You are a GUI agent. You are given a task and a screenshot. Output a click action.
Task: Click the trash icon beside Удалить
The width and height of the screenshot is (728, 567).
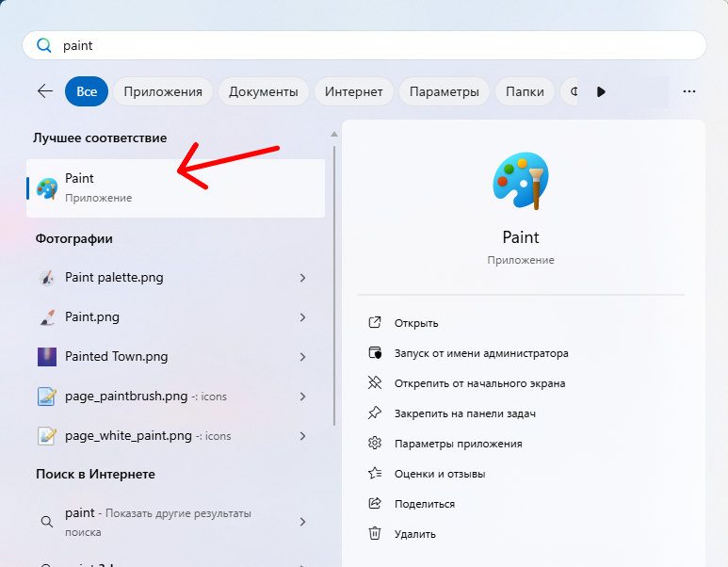click(x=375, y=533)
